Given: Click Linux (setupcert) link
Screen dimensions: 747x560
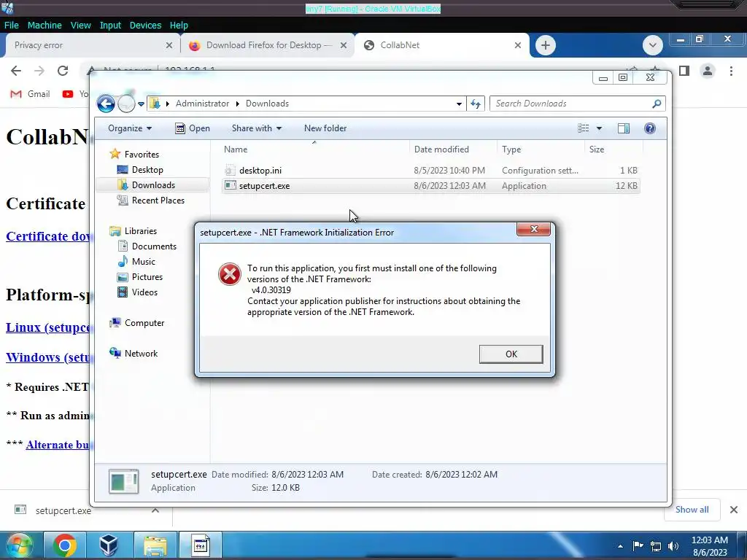Looking at the screenshot, I should click(47, 327).
